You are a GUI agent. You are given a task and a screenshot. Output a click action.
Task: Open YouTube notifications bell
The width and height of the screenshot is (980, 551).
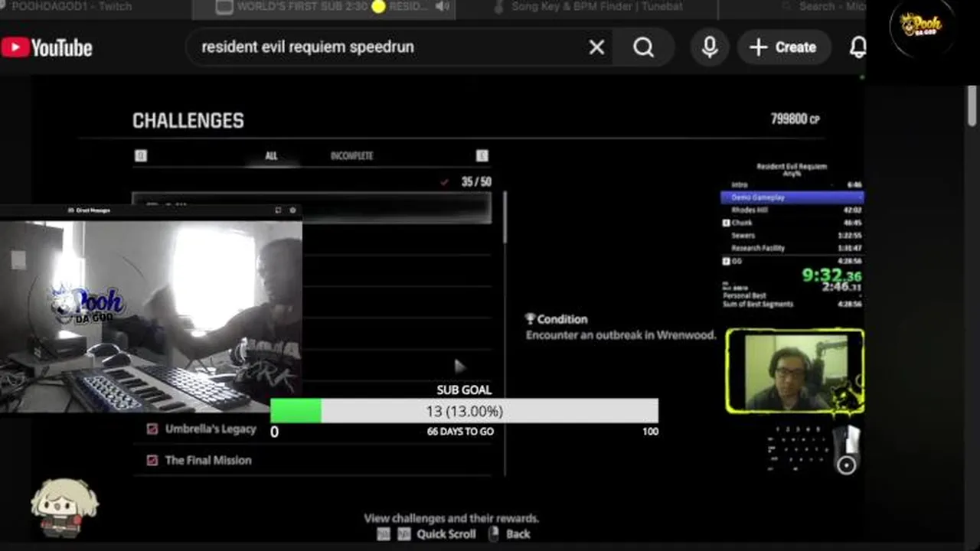click(x=858, y=47)
